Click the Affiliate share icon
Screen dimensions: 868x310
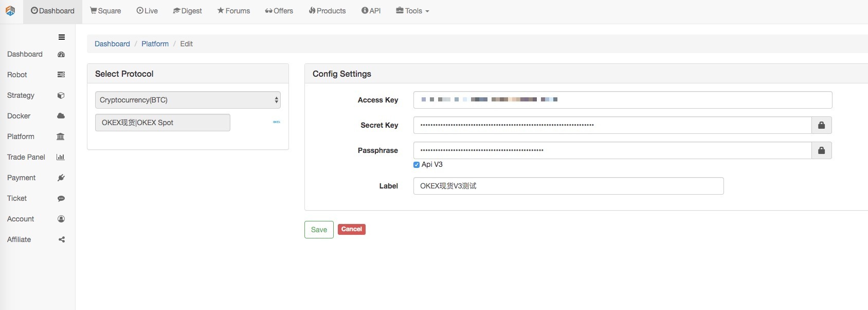(62, 239)
